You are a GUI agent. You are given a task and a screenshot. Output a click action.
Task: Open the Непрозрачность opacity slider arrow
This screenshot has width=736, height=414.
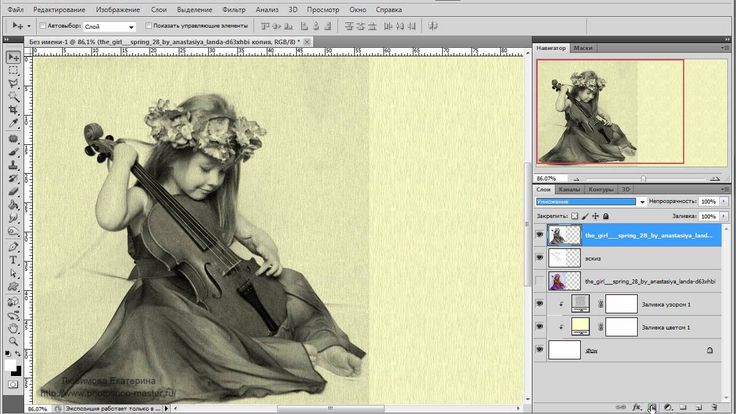point(723,201)
